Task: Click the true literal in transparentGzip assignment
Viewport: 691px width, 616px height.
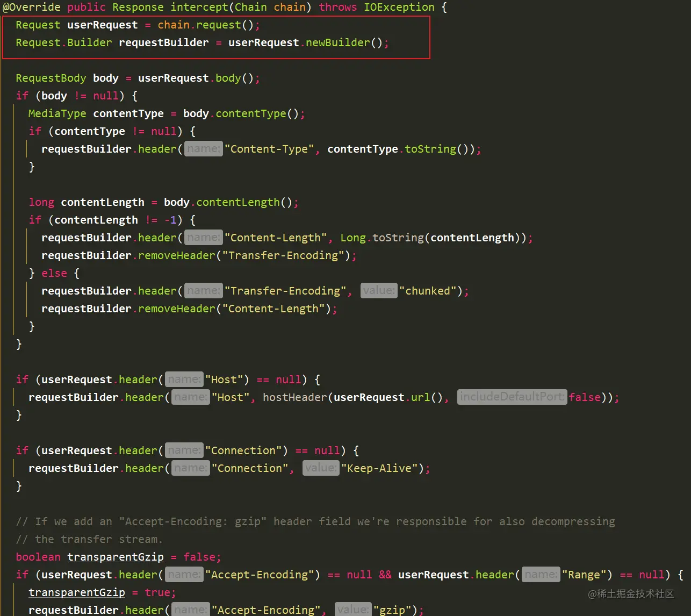Action: (157, 592)
